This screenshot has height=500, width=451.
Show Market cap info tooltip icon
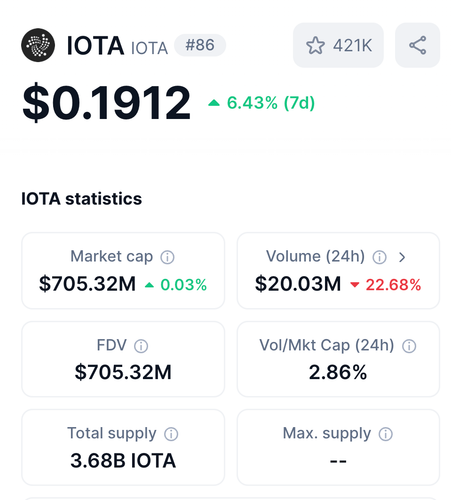(167, 257)
